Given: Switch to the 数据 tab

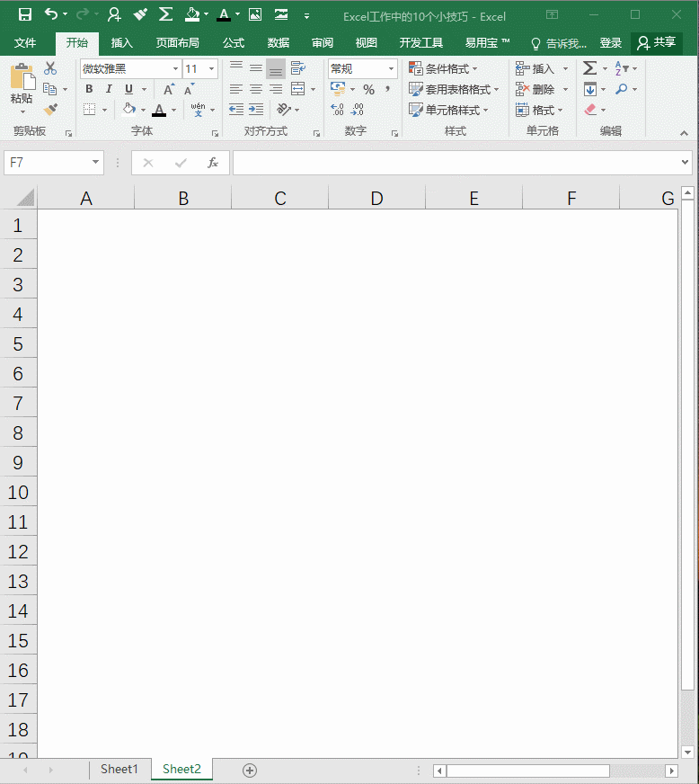Looking at the screenshot, I should pos(278,43).
